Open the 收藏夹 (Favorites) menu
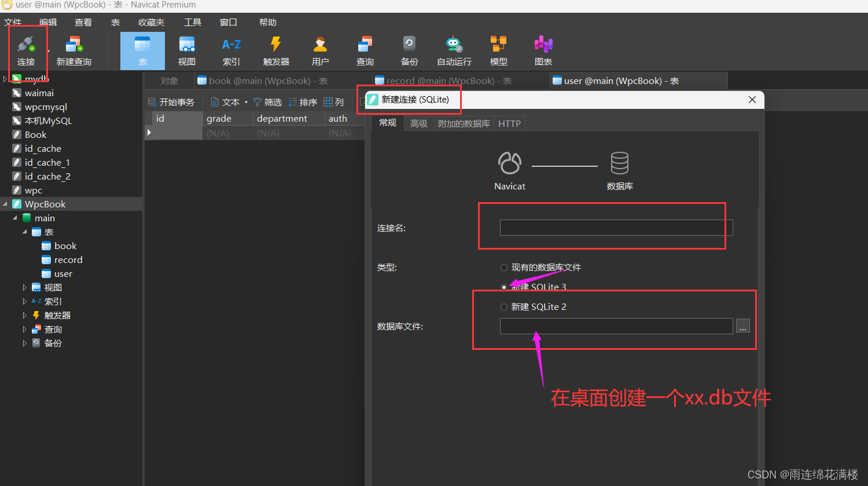The width and height of the screenshot is (868, 486). [151, 22]
